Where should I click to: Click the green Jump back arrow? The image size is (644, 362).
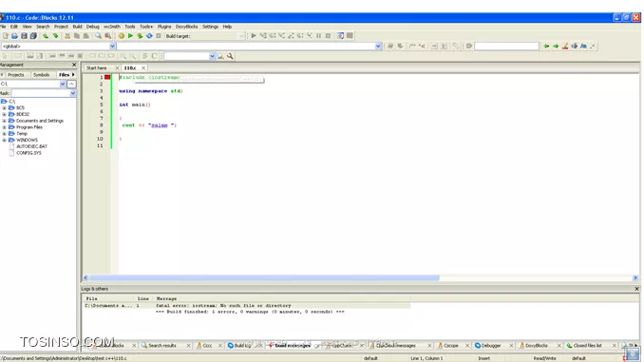[546, 46]
